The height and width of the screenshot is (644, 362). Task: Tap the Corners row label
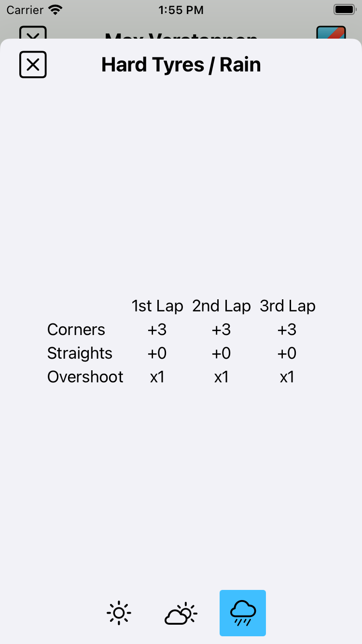coord(76,330)
